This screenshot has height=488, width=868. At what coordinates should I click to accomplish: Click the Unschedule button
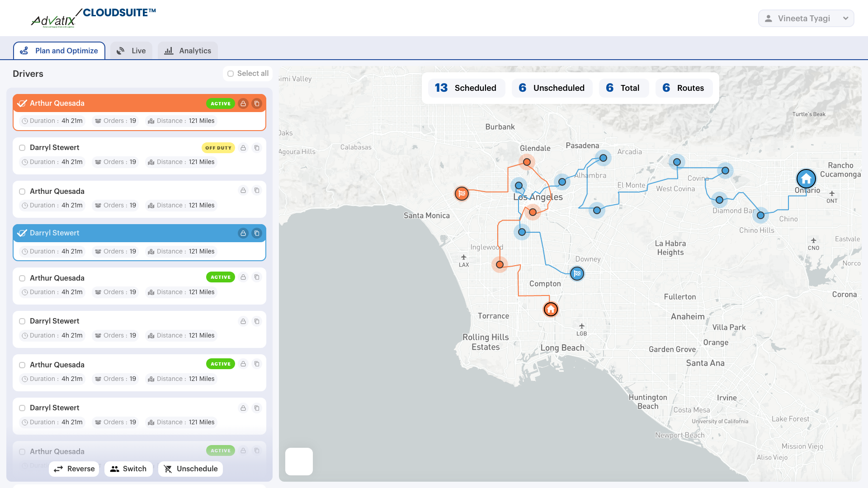point(190,469)
